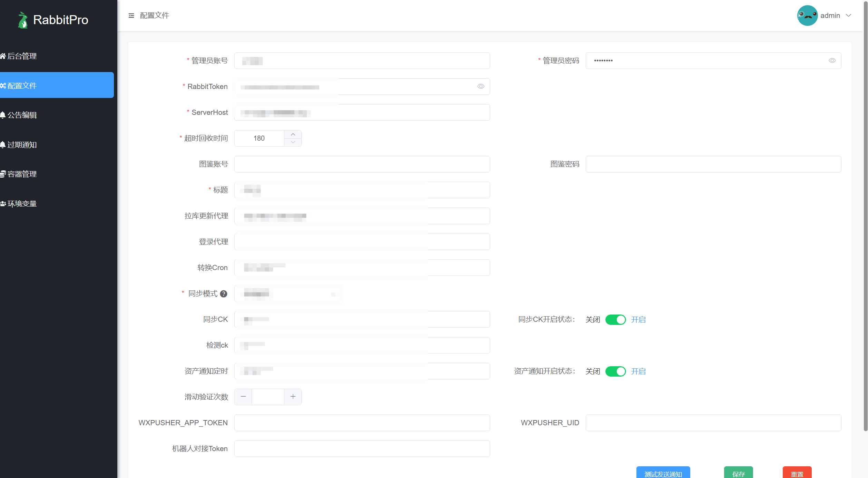Click the green 保存 button

(x=738, y=472)
